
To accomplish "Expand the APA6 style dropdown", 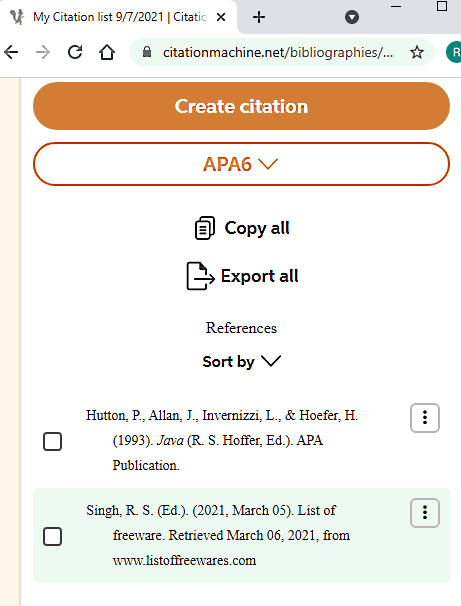I will tap(241, 164).
